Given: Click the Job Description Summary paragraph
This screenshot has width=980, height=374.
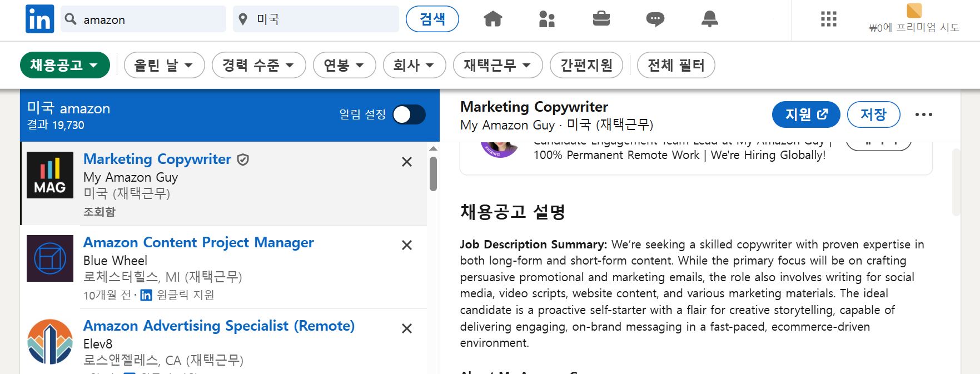Looking at the screenshot, I should tap(692, 293).
